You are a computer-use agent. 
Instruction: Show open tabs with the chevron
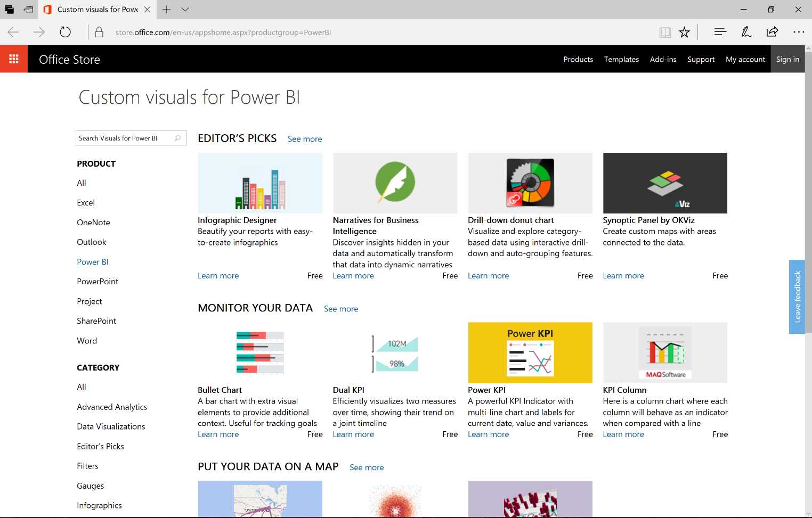coord(184,9)
